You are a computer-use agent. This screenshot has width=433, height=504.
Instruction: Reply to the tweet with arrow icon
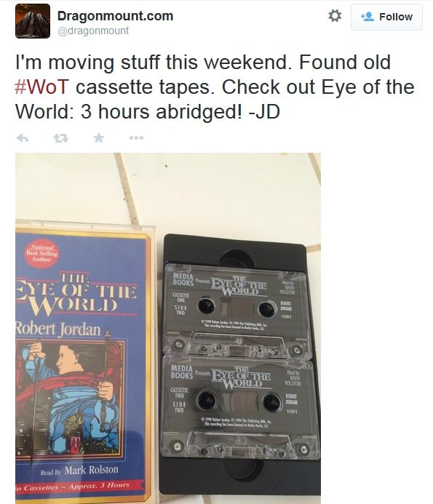coord(23,138)
